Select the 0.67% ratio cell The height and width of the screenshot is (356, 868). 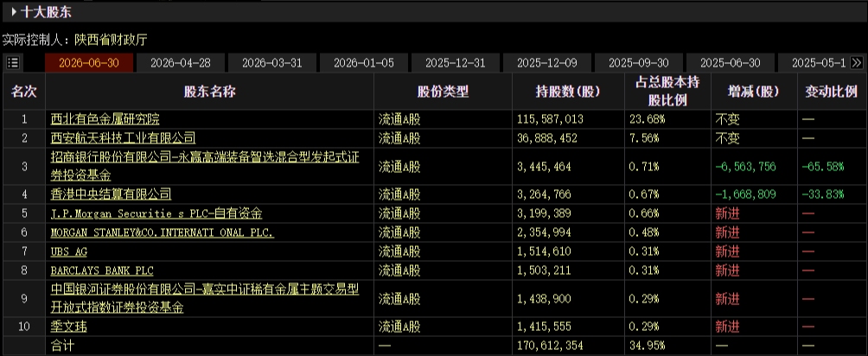pos(644,194)
